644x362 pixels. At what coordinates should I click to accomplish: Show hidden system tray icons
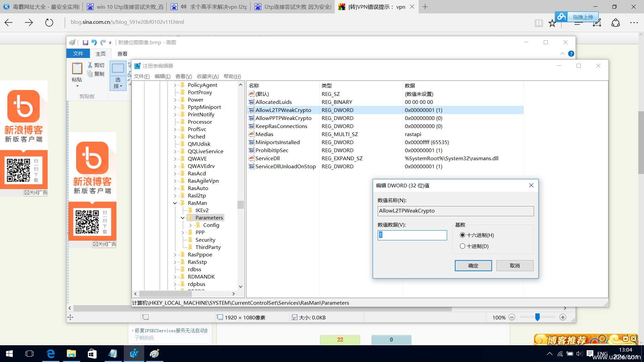(549, 354)
